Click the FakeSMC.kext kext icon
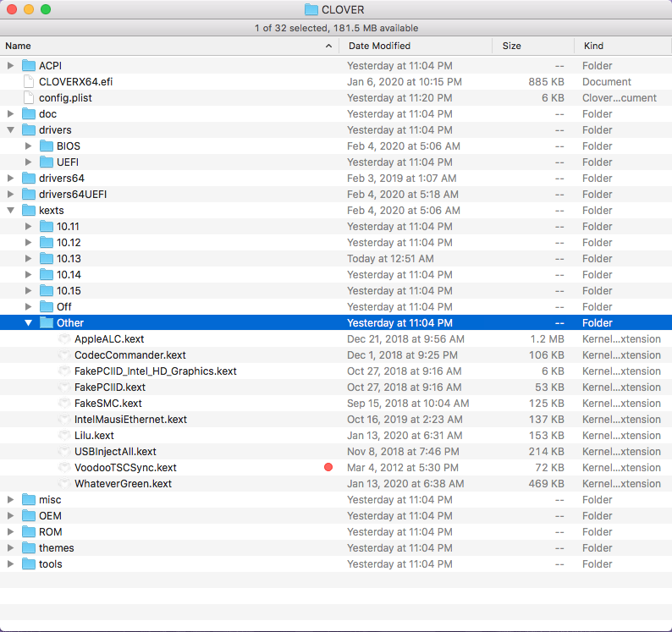The image size is (672, 632). [64, 404]
